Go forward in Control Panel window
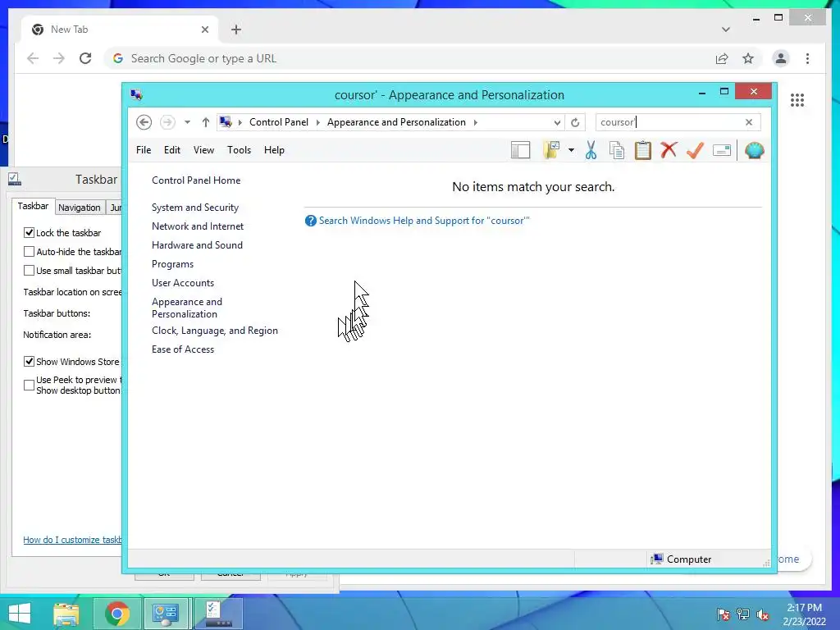This screenshot has height=630, width=840. pos(167,122)
